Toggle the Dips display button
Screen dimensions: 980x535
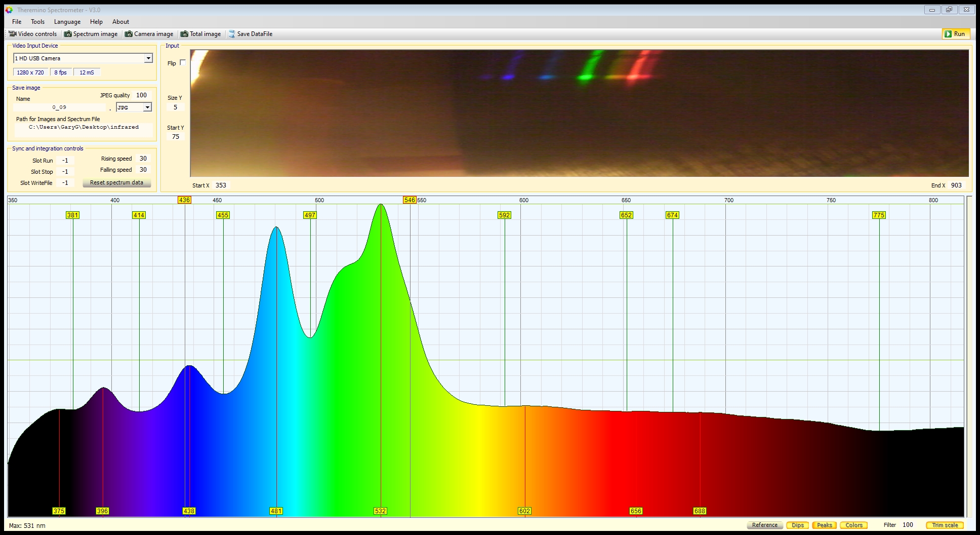click(x=797, y=525)
